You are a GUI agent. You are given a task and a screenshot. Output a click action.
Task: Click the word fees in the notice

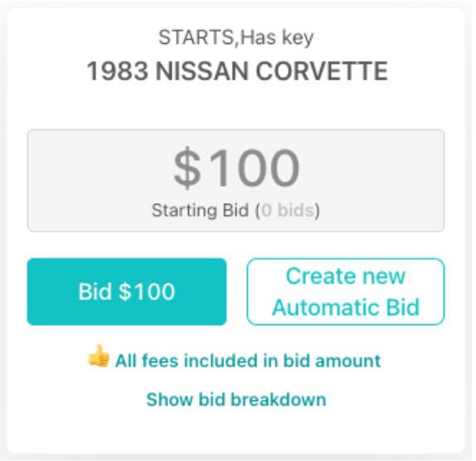point(160,361)
